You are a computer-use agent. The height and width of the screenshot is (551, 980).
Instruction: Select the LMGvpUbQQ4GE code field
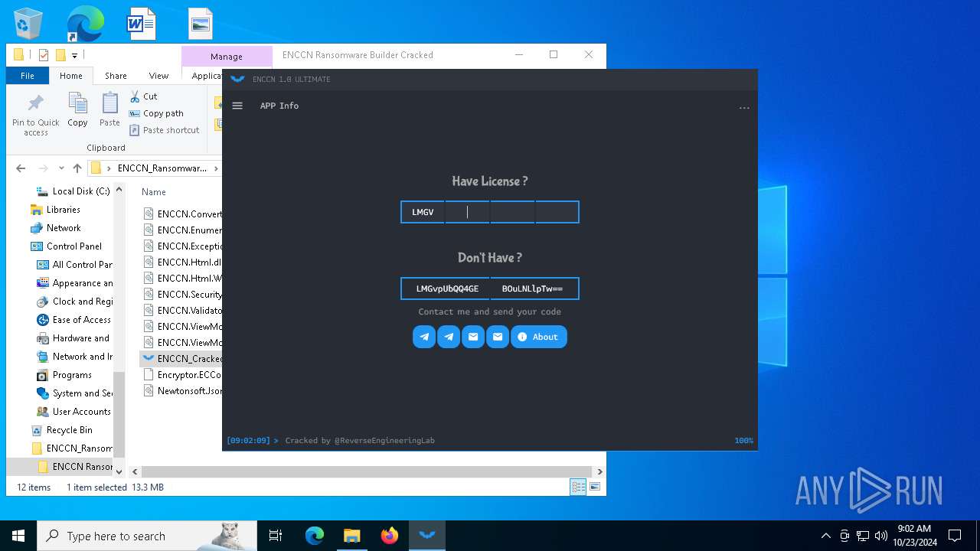tap(446, 289)
